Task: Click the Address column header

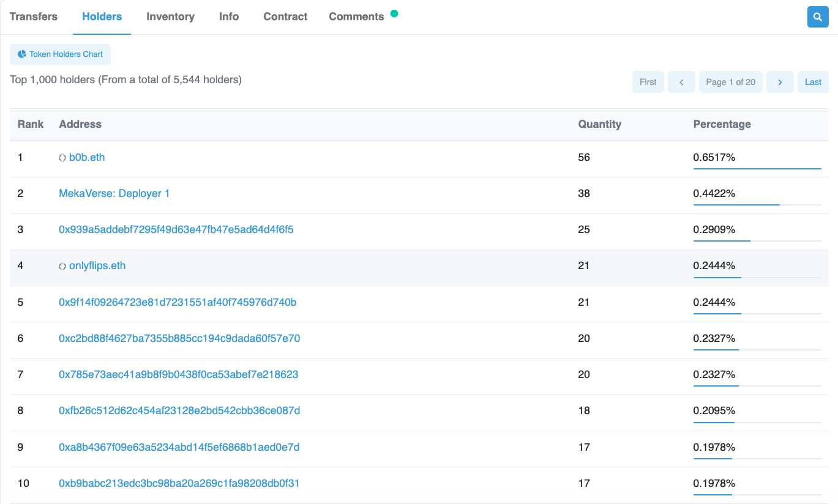Action: coord(80,124)
